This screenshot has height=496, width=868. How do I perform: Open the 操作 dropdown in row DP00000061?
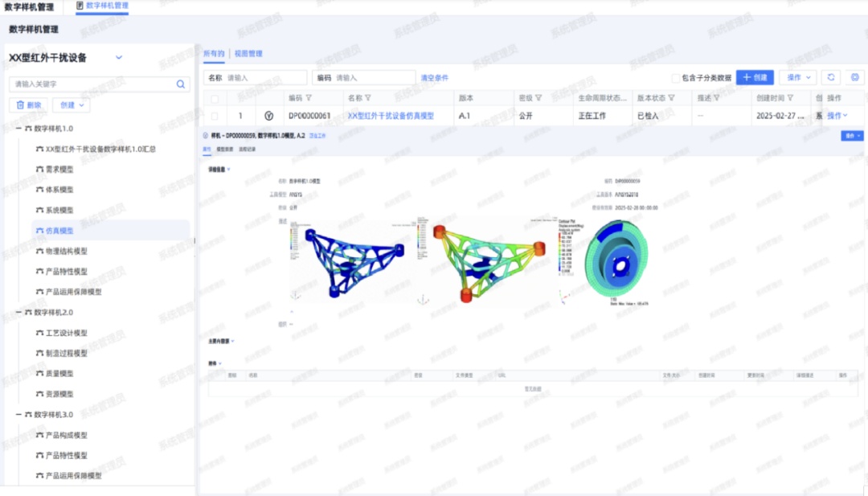(x=837, y=116)
